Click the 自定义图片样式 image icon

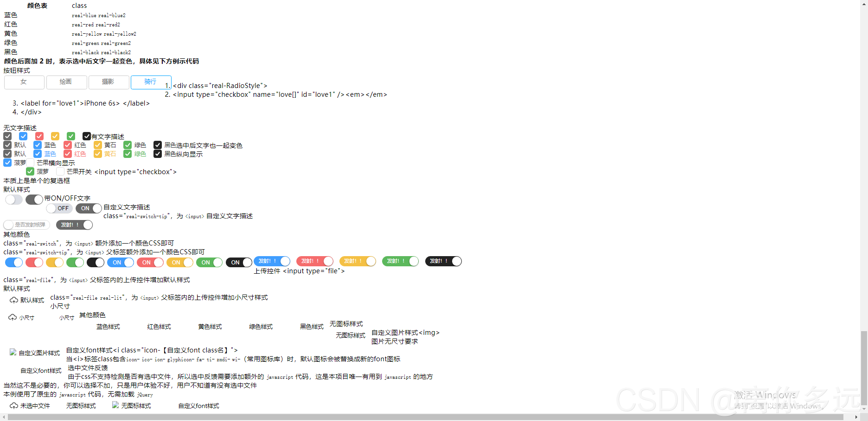13,352
